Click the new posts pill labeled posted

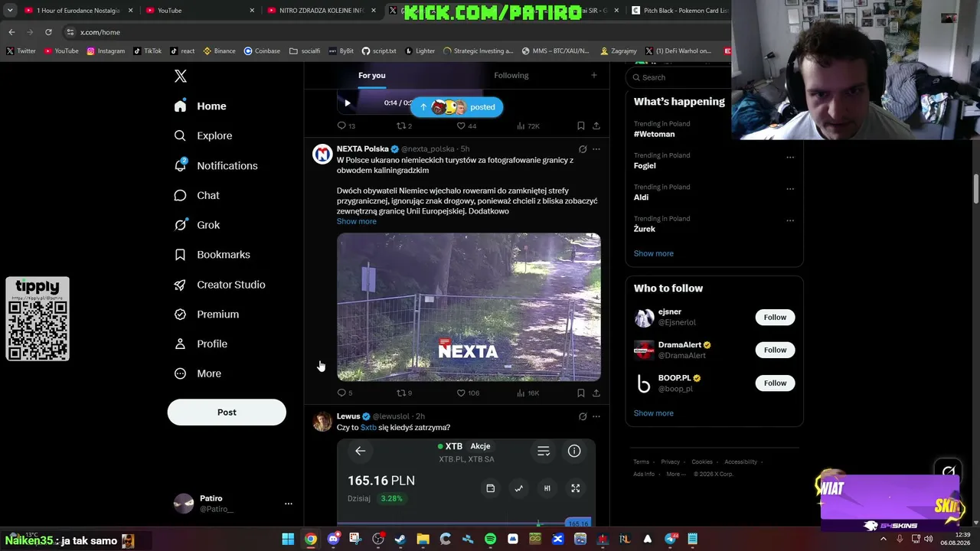456,107
